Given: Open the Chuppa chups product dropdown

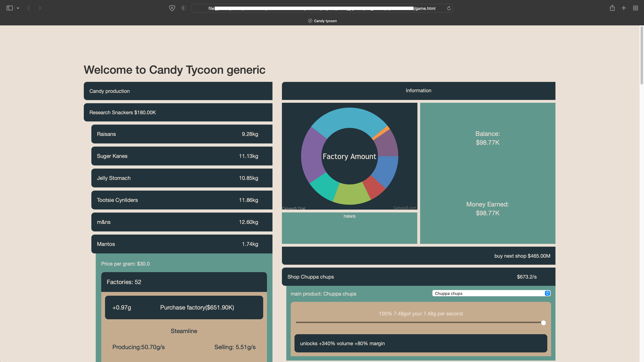Looking at the screenshot, I should 491,293.
